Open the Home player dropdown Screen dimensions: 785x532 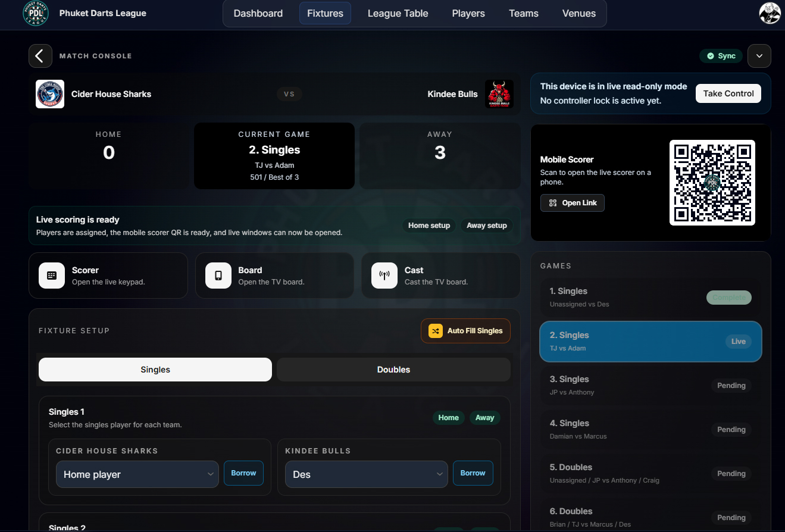pyautogui.click(x=137, y=474)
